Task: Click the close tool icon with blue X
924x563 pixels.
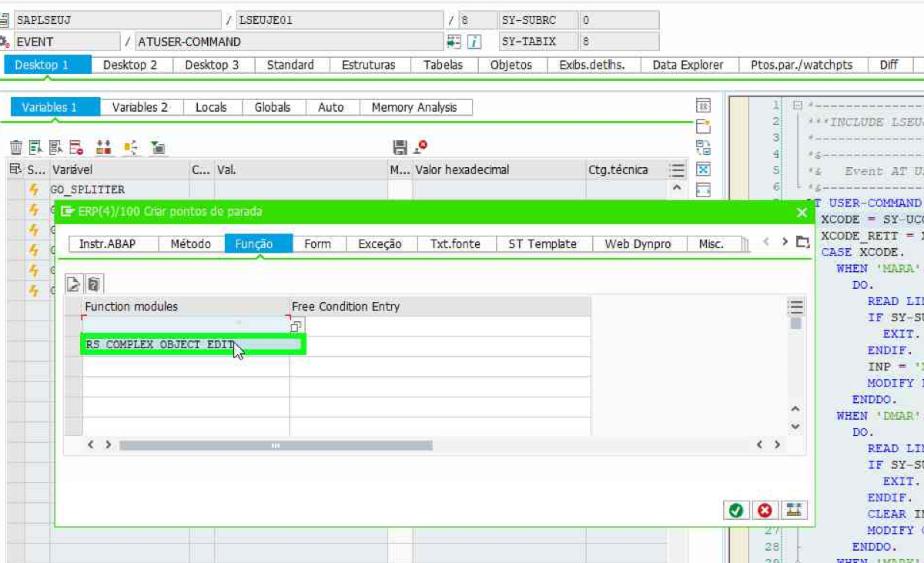Action: pos(703,169)
